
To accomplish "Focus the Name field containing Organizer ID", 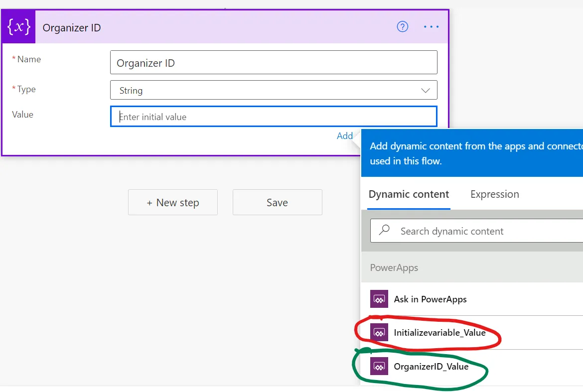I will (x=273, y=63).
